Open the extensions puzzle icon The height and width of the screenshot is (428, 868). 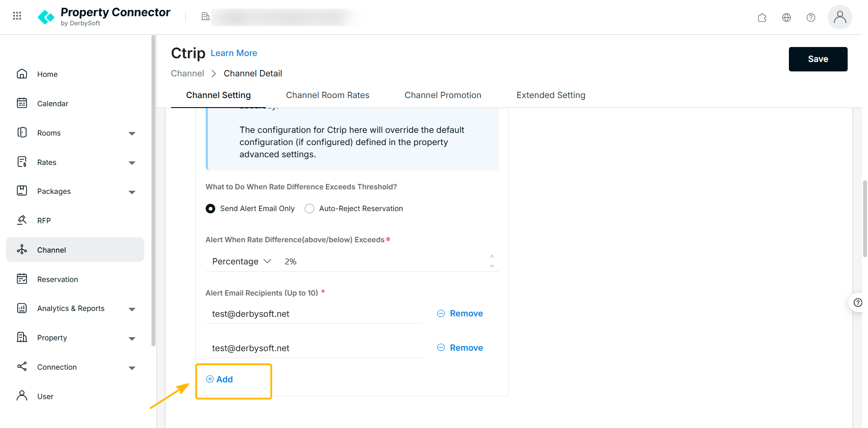coord(762,18)
